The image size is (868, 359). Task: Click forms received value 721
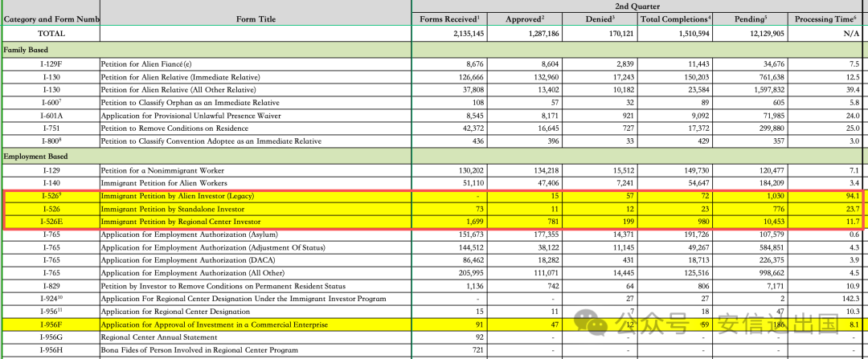point(477,349)
